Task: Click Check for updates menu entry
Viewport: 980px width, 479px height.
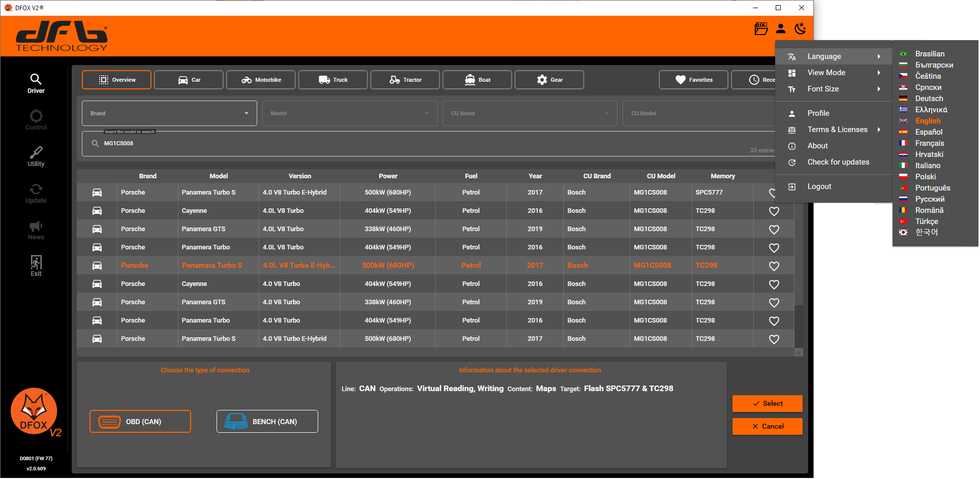Action: point(838,162)
